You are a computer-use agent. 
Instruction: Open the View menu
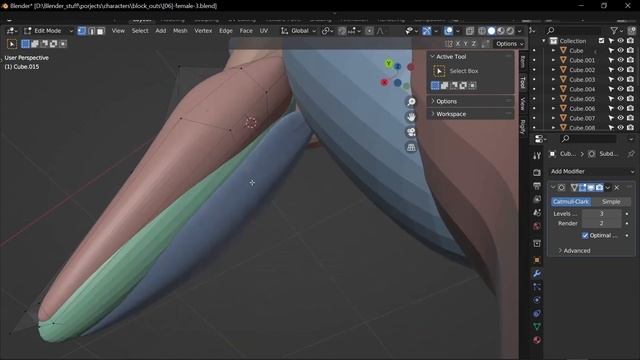click(x=118, y=31)
